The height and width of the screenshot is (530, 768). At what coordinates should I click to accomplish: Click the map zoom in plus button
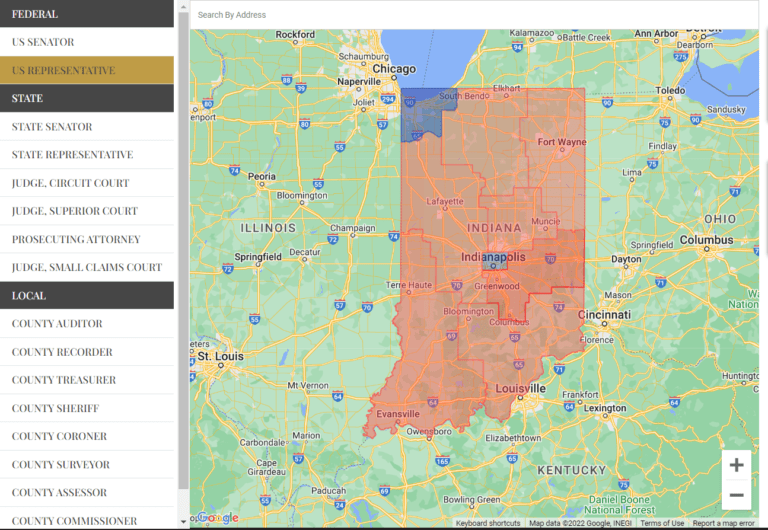pyautogui.click(x=736, y=465)
